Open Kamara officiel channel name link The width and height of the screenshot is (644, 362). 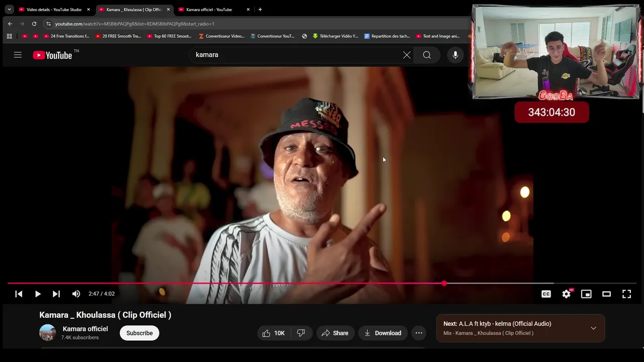pyautogui.click(x=85, y=329)
